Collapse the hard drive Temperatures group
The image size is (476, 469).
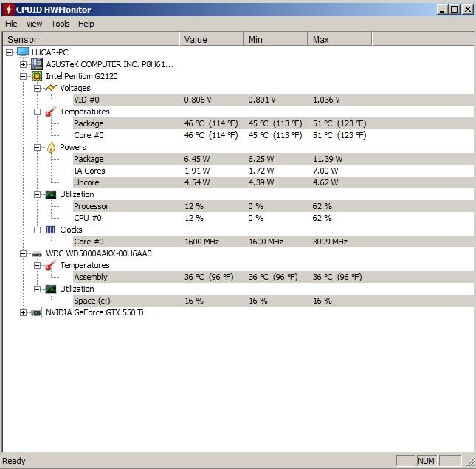pyautogui.click(x=37, y=265)
